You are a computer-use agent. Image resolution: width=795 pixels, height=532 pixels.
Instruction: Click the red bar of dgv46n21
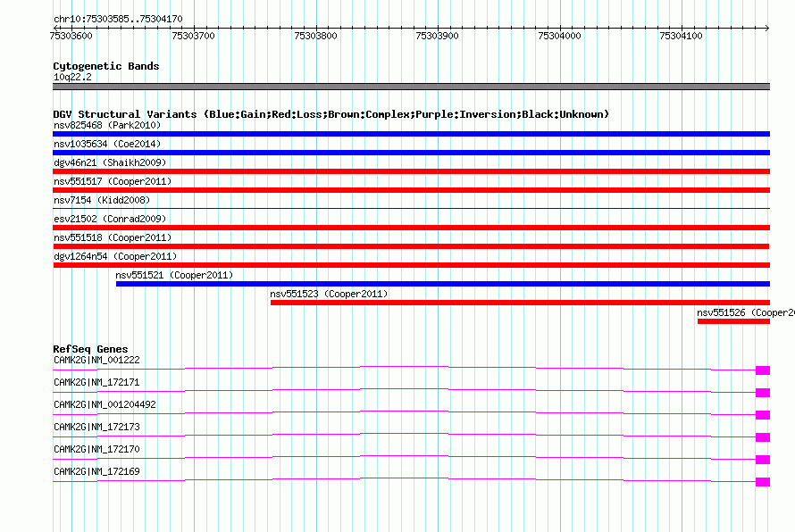(411, 171)
